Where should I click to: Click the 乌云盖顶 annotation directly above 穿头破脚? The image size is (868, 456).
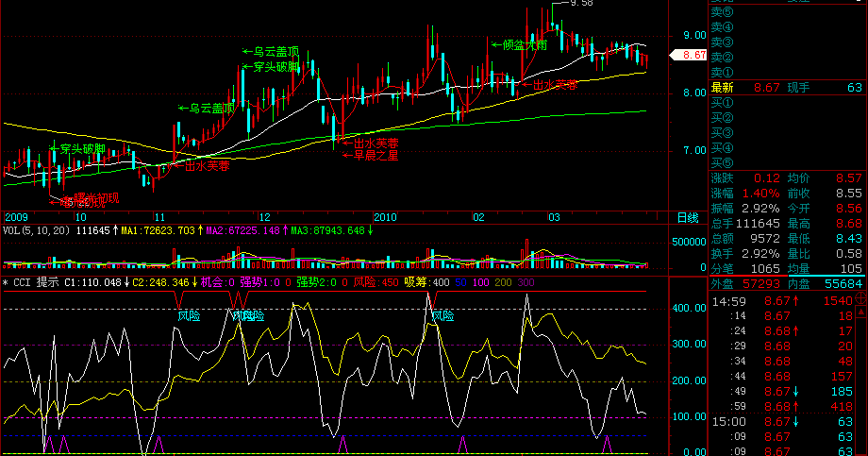[x=276, y=52]
